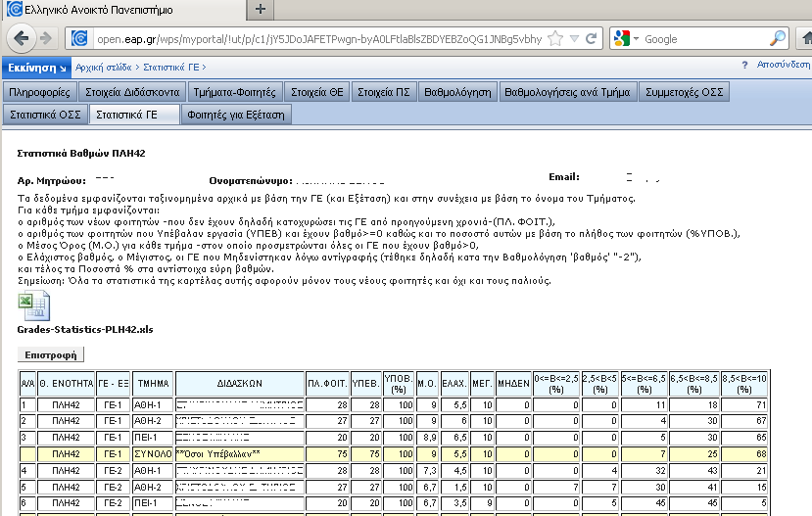Click the browser Back arrow button

click(x=22, y=38)
